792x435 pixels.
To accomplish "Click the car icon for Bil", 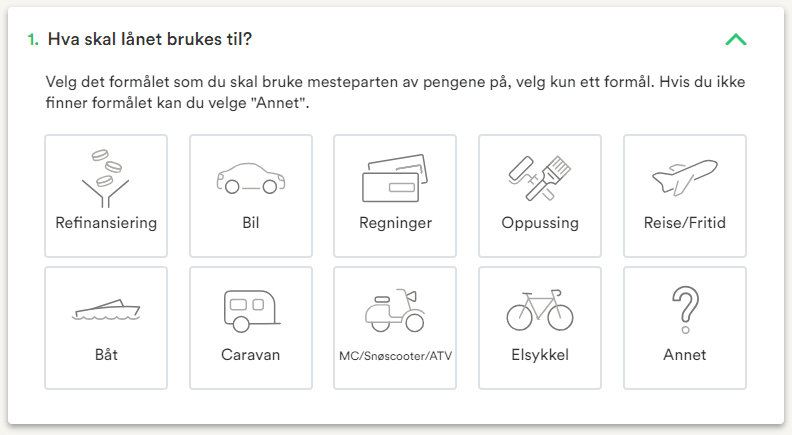I will click(x=251, y=179).
